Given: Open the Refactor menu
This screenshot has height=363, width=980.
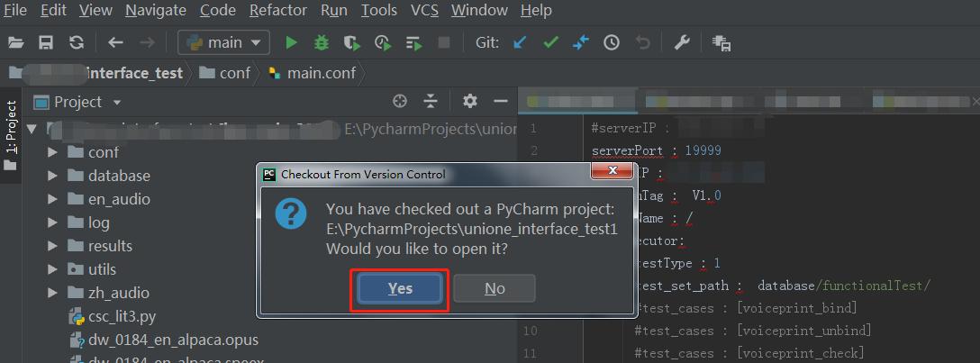Looking at the screenshot, I should click(277, 11).
